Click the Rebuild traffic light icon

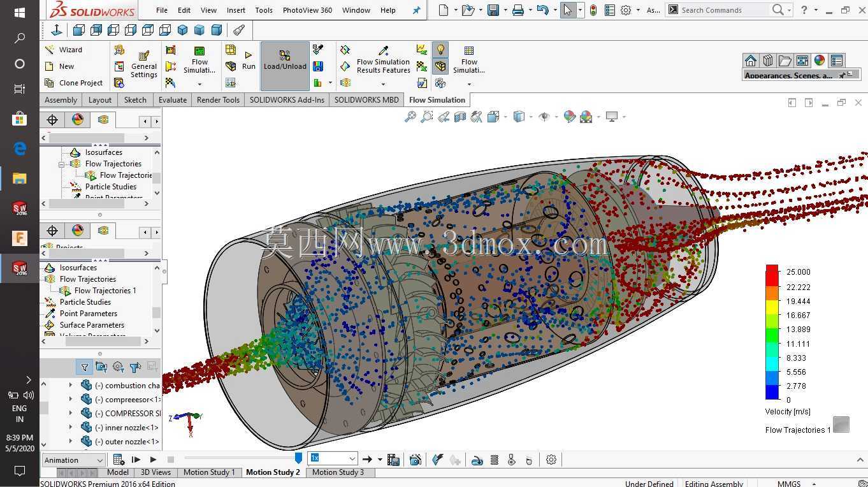pos(593,10)
